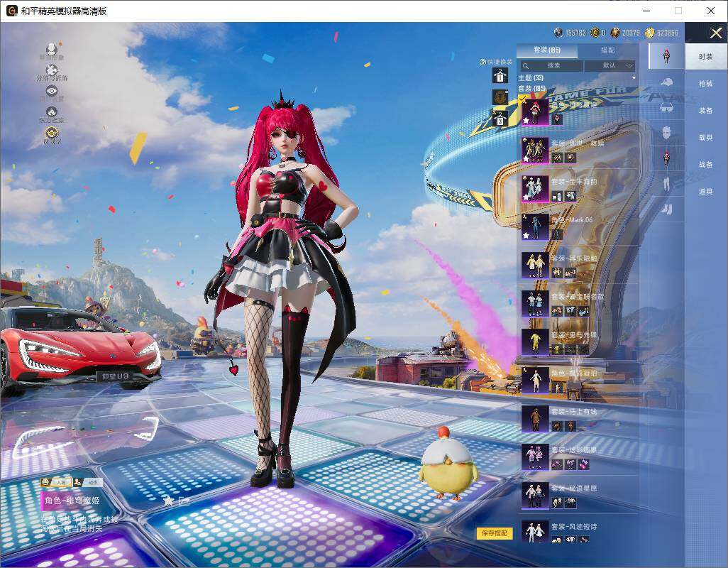728x568 pixels.
Task: Select the outfit thumbnail below 其乐融融
Action: click(x=535, y=304)
